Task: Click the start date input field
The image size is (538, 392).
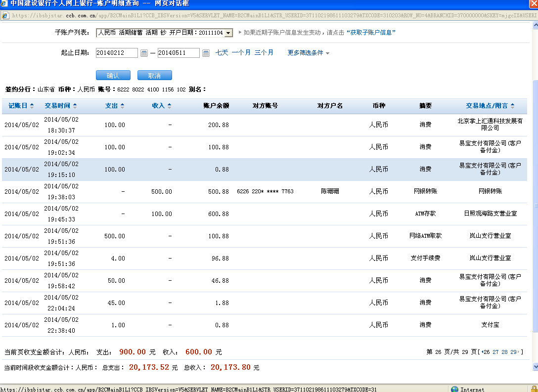Action: coord(117,53)
